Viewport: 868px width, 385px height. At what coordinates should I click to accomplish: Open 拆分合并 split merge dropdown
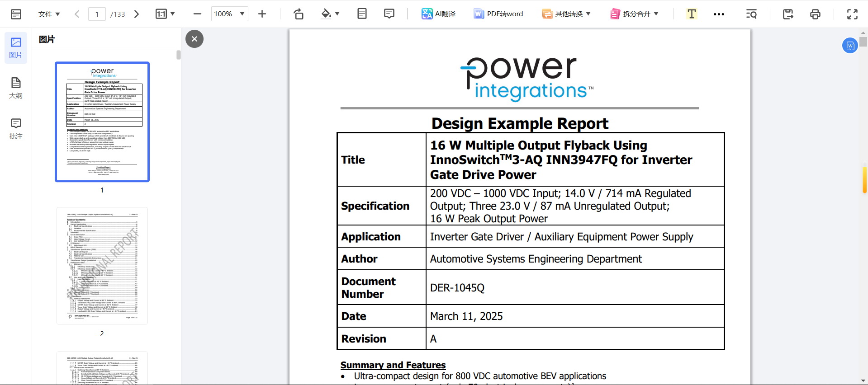point(634,14)
